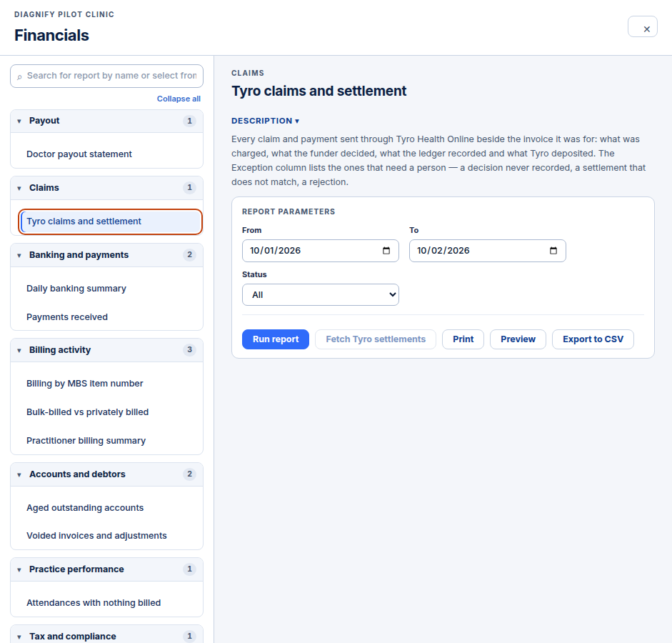
Task: Click Collapse all link
Action: 179,99
